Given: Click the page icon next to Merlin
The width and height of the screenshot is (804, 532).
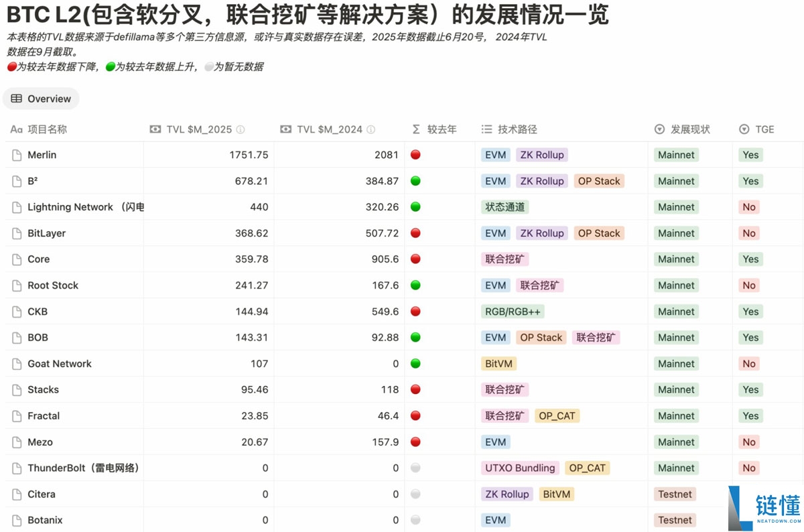Looking at the screenshot, I should click(x=16, y=155).
